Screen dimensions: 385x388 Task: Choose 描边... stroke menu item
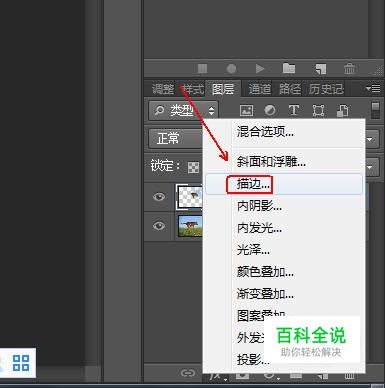click(284, 184)
